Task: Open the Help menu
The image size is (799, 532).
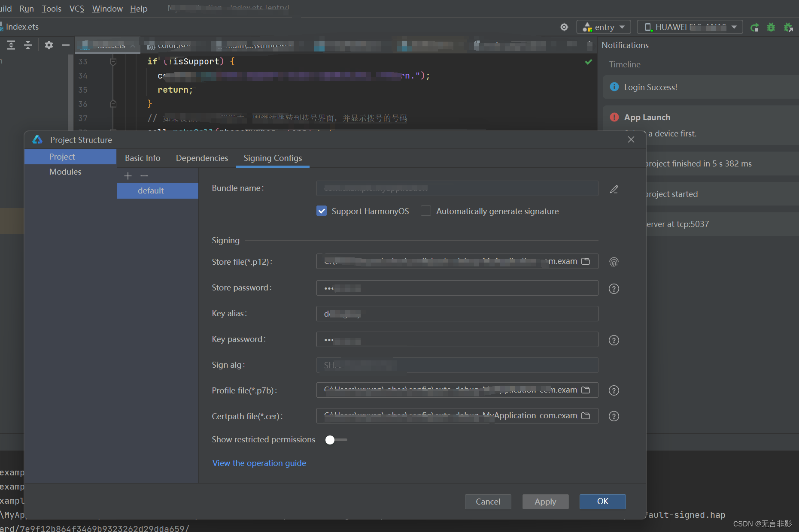Action: pos(139,9)
